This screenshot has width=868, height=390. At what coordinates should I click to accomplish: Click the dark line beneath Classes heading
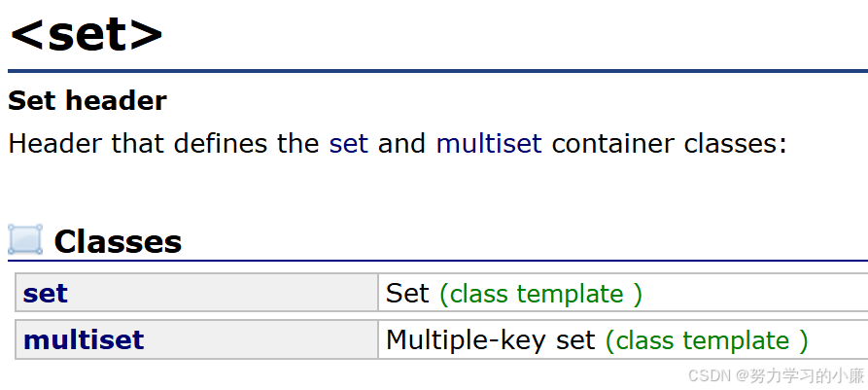click(437, 261)
